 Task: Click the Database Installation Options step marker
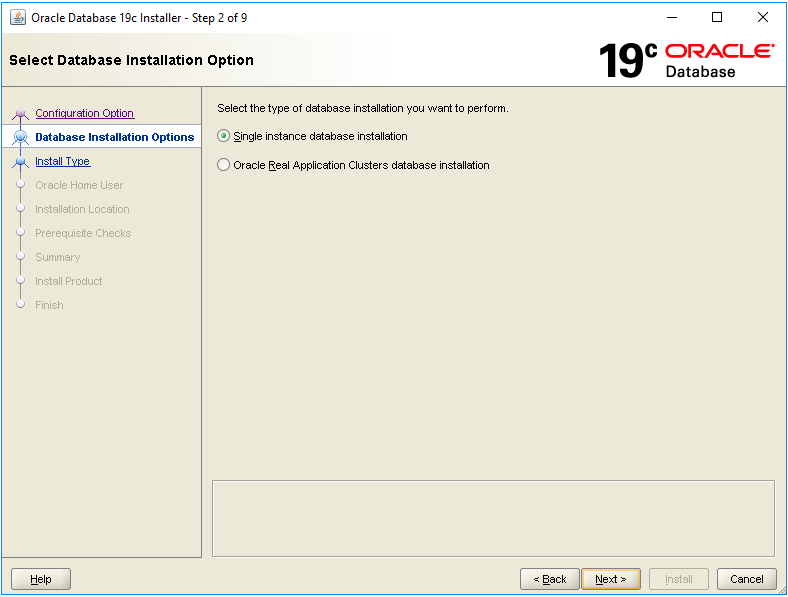[x=21, y=138]
